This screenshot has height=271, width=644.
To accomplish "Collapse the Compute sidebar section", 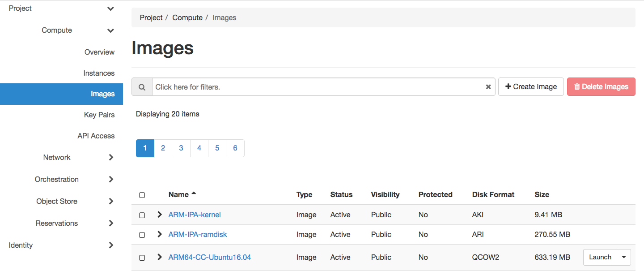I will (110, 30).
